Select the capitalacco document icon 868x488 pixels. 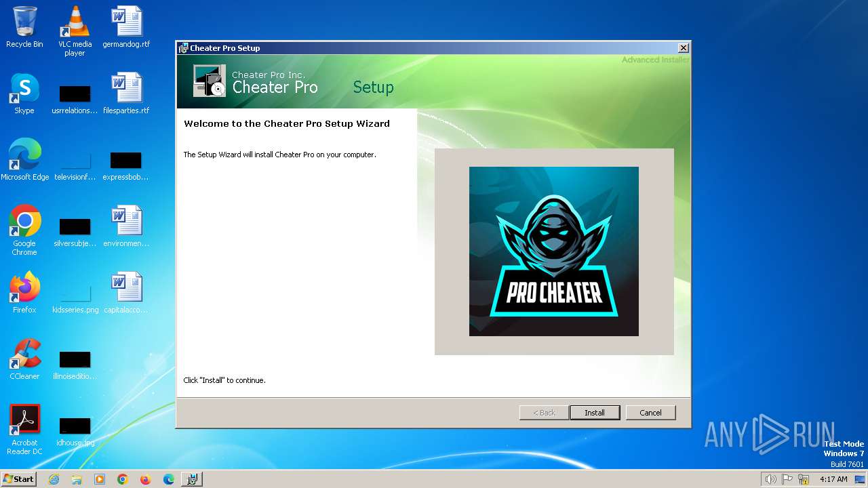point(126,293)
